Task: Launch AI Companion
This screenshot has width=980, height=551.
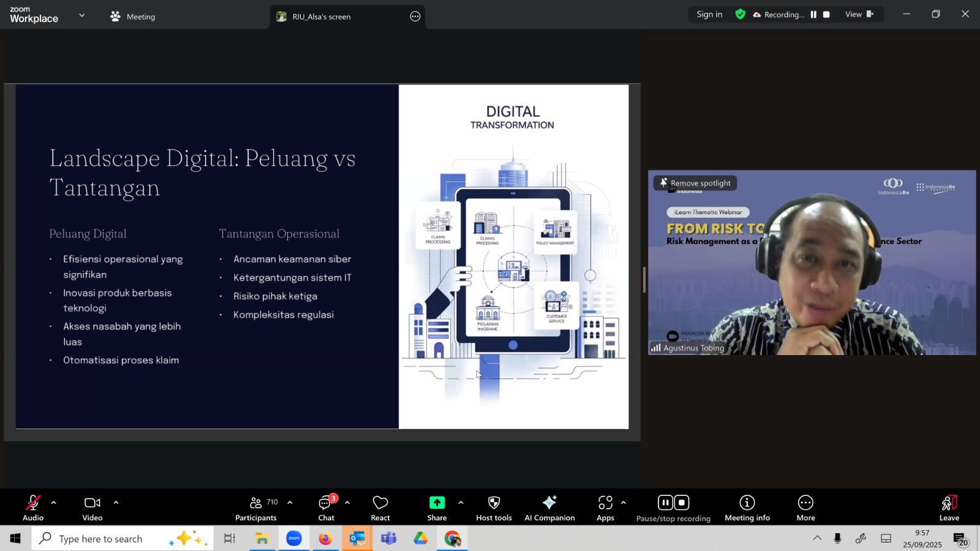Action: [x=549, y=508]
